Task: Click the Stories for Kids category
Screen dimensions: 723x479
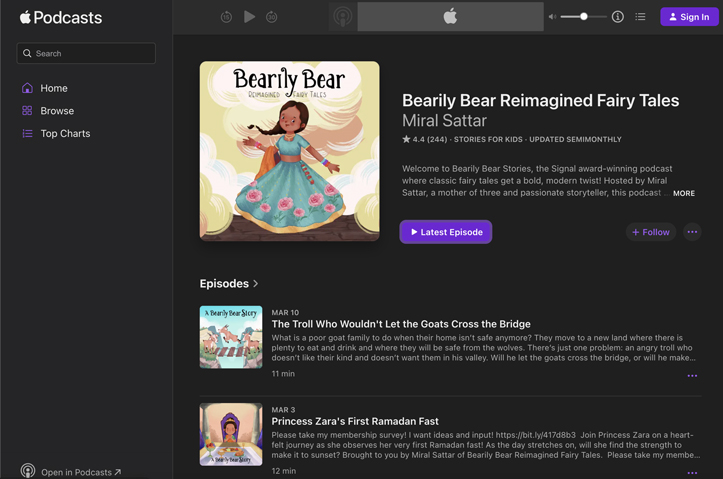Action: pyautogui.click(x=488, y=139)
